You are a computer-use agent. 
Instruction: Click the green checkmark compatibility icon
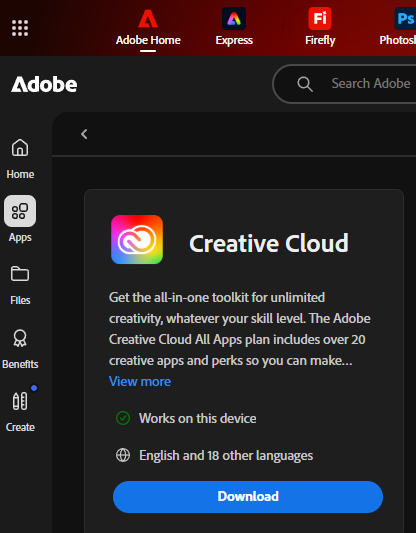click(x=123, y=418)
